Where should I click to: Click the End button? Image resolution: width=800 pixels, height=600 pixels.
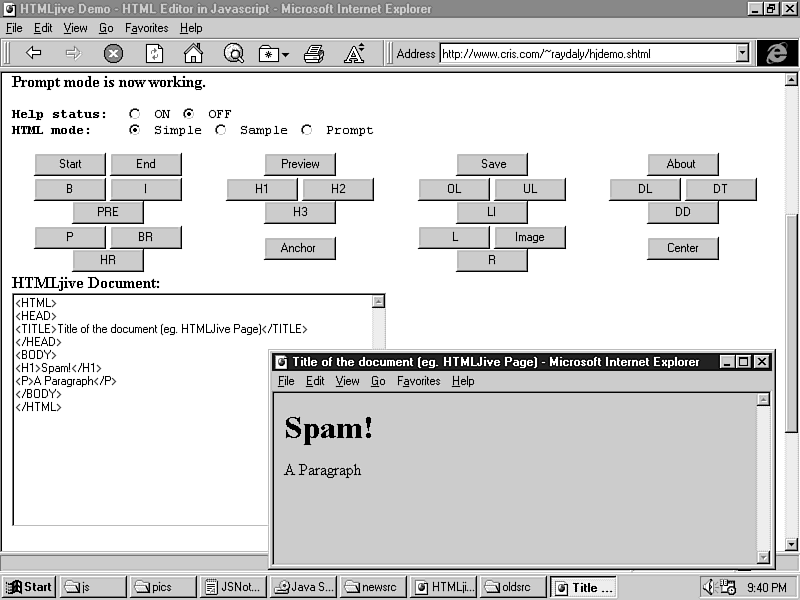[x=146, y=164]
